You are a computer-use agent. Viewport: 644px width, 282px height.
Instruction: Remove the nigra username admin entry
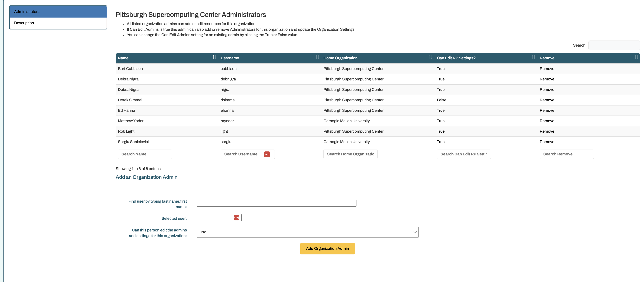(547, 89)
